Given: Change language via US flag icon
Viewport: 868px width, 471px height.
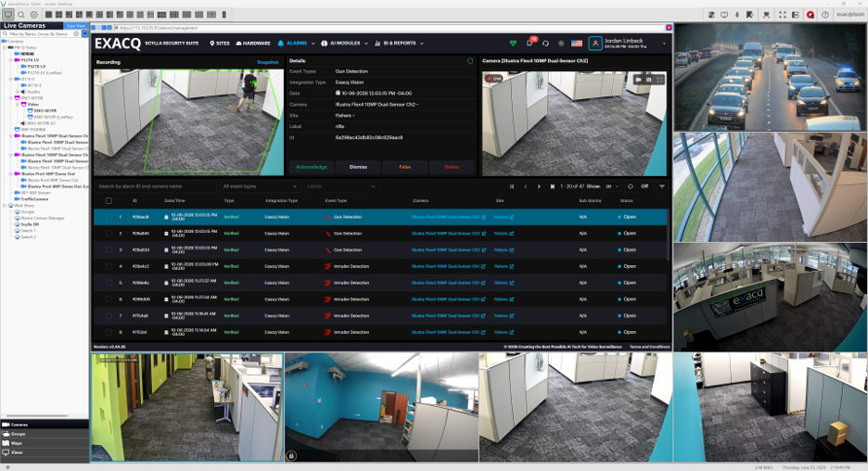Looking at the screenshot, I should tap(577, 44).
